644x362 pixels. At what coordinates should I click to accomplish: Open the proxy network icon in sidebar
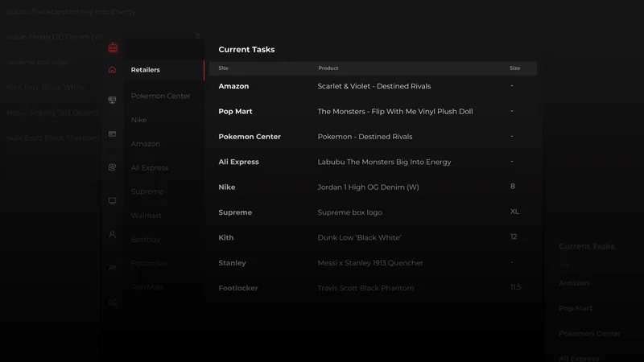(x=112, y=100)
